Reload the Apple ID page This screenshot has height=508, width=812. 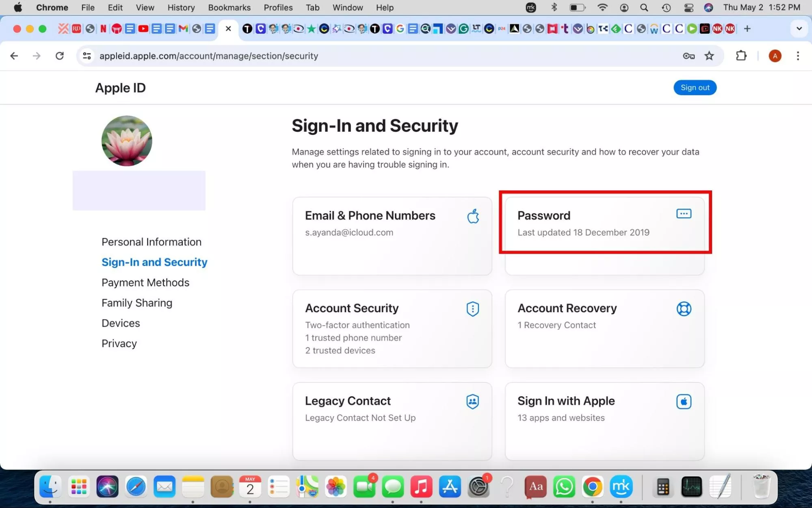point(60,56)
